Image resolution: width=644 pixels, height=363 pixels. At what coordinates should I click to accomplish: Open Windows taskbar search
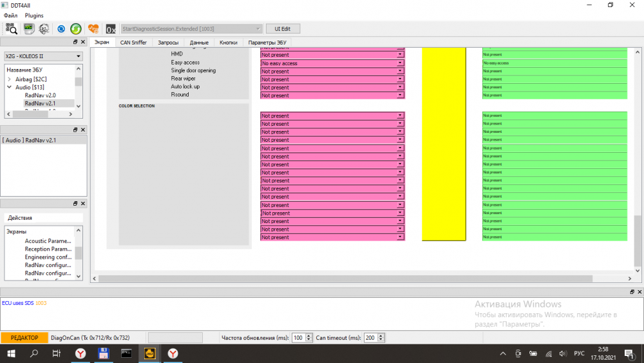tap(34, 353)
